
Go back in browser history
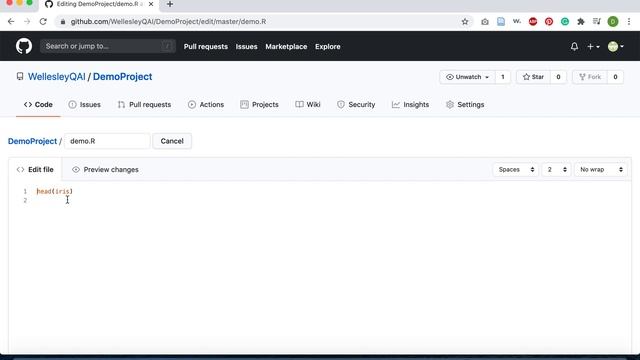11,22
